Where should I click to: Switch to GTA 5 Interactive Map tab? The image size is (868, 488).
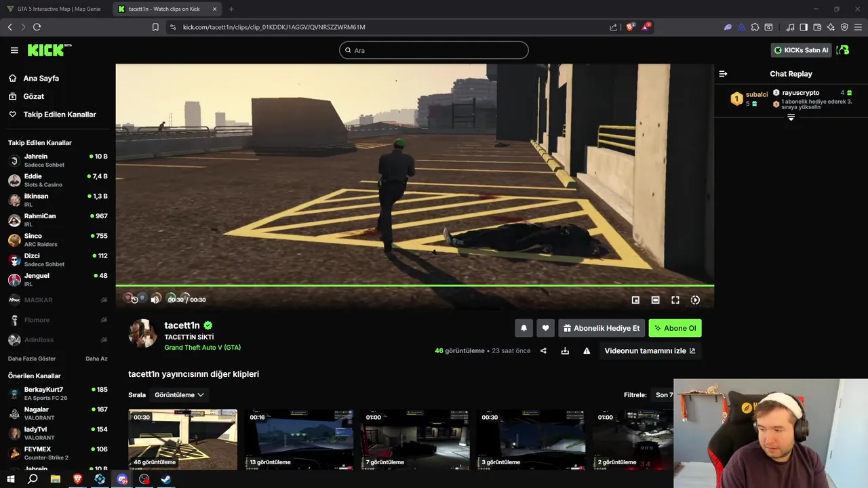click(54, 9)
